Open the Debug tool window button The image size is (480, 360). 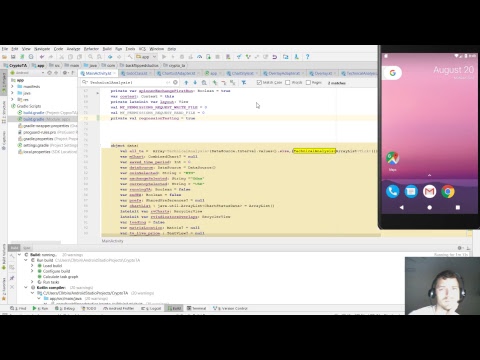click(65, 308)
